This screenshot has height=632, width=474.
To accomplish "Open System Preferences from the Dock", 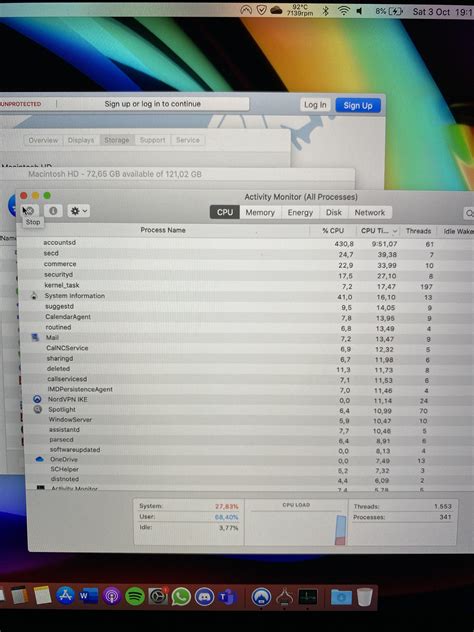I will (x=158, y=596).
